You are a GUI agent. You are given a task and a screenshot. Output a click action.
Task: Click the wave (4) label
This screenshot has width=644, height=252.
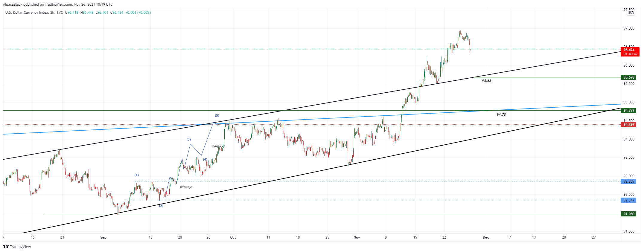[x=205, y=160]
